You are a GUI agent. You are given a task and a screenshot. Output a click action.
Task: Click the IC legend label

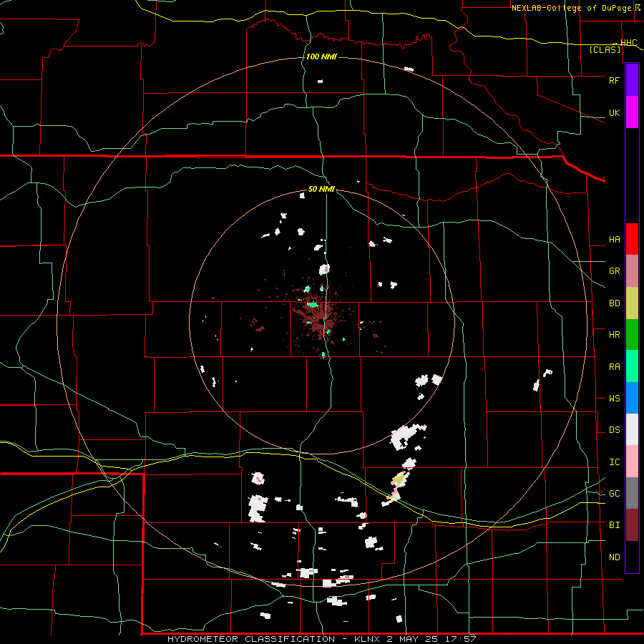[614, 462]
